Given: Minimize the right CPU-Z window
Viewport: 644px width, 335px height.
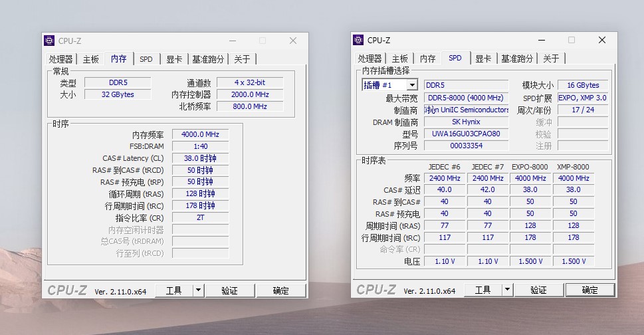Looking at the screenshot, I should point(542,40).
